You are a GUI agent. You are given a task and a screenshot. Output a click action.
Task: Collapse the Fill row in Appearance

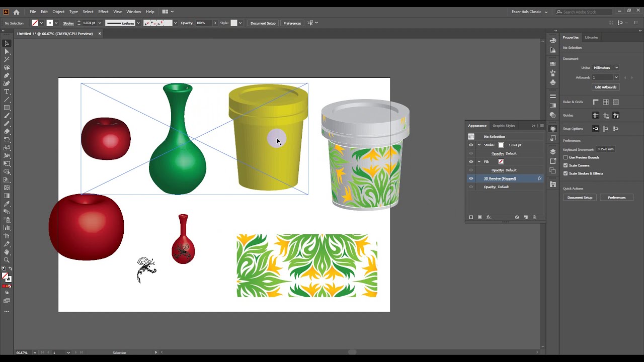[x=479, y=162]
